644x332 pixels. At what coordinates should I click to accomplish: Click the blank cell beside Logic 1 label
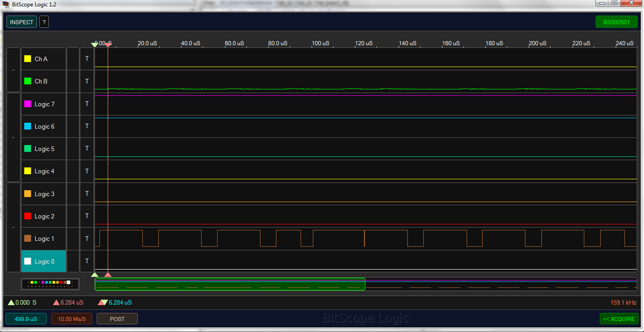(x=73, y=239)
